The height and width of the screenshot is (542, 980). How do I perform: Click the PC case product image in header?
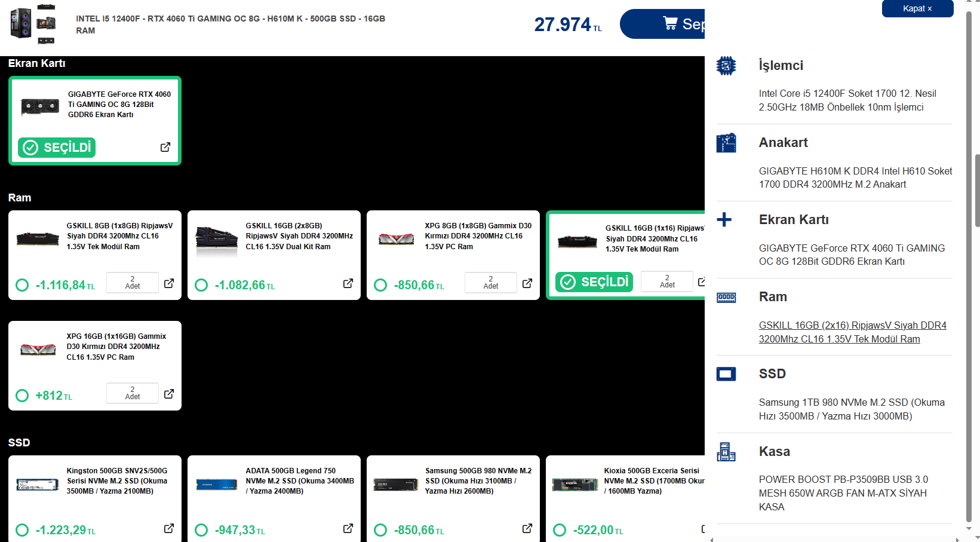point(33,24)
